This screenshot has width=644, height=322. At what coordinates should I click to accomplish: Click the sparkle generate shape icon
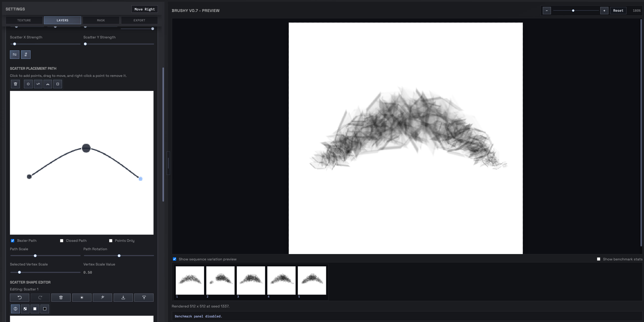point(102,298)
